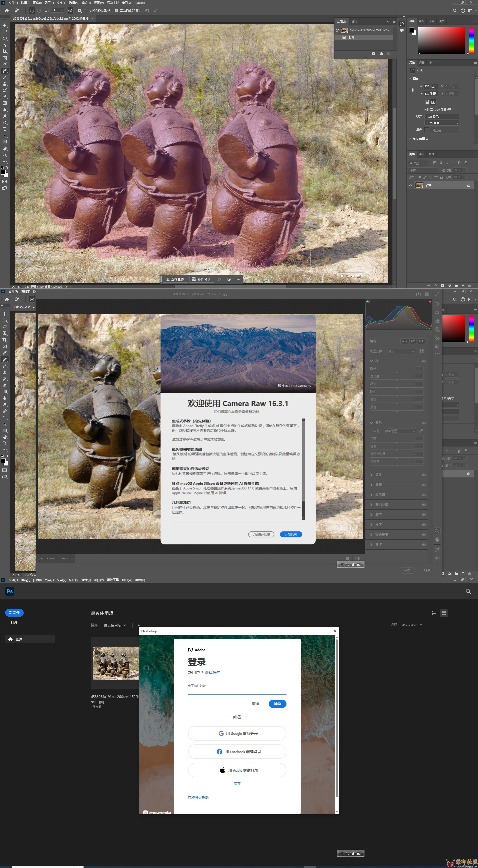478x868 pixels.
Task: Click 电子邮件地址 input field in login dialog
Action: coord(237,691)
